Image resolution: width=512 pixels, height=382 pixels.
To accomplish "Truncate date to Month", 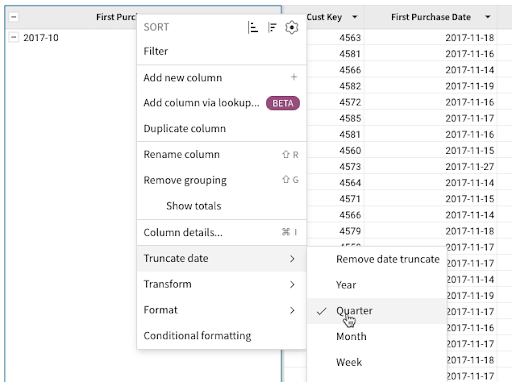I will pos(377,336).
